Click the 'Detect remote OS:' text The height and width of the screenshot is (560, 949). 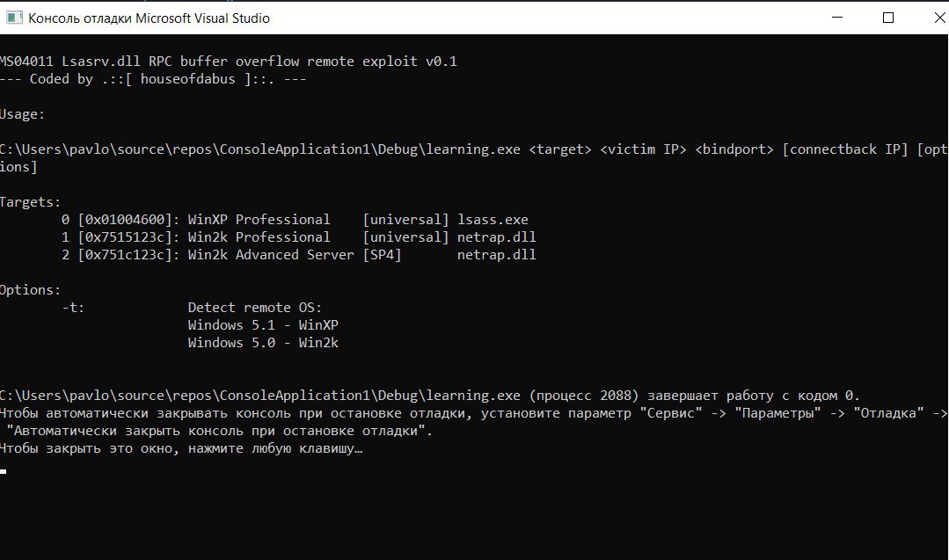click(x=255, y=308)
